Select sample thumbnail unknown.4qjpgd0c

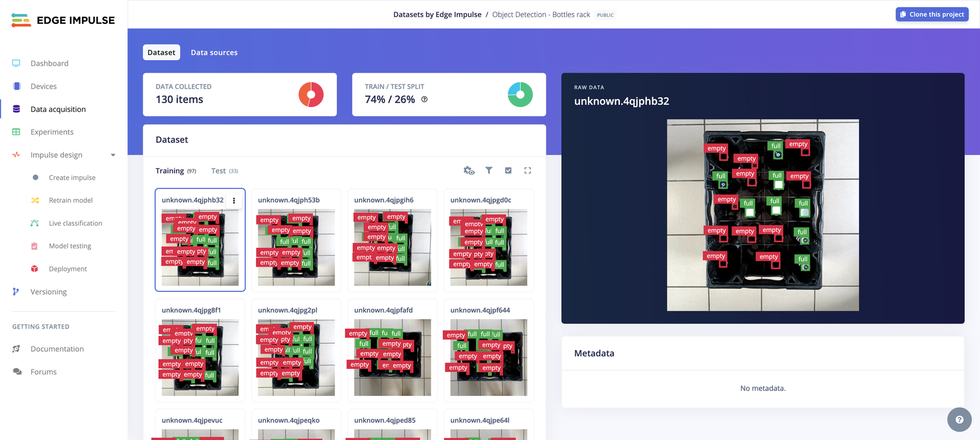pos(489,248)
